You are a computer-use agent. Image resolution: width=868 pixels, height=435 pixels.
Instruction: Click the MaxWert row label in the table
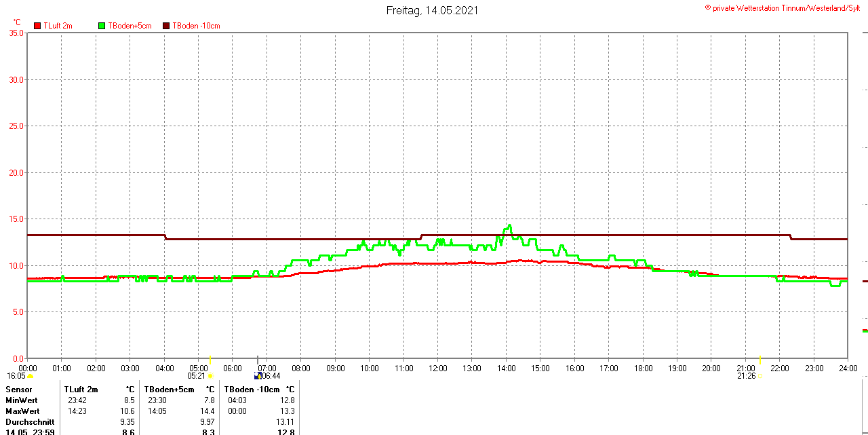(x=22, y=411)
